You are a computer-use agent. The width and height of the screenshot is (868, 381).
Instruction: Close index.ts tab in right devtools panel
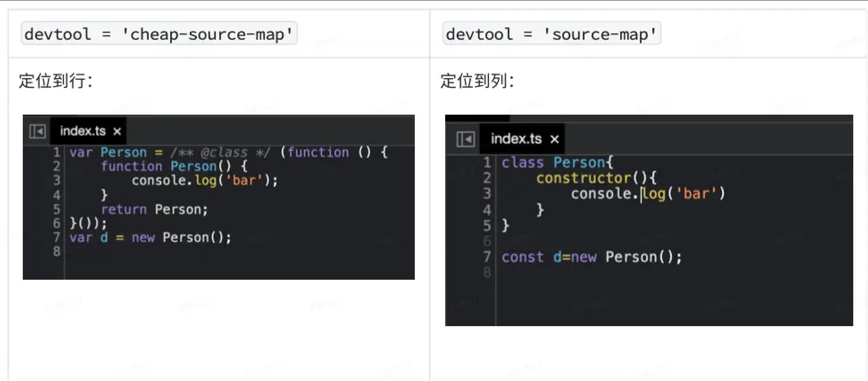555,140
